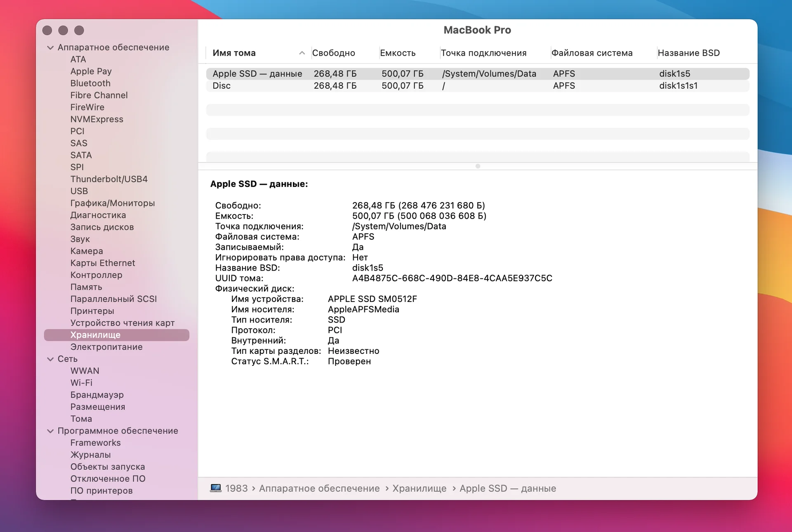Click Хранилище in the path bar

(x=419, y=488)
